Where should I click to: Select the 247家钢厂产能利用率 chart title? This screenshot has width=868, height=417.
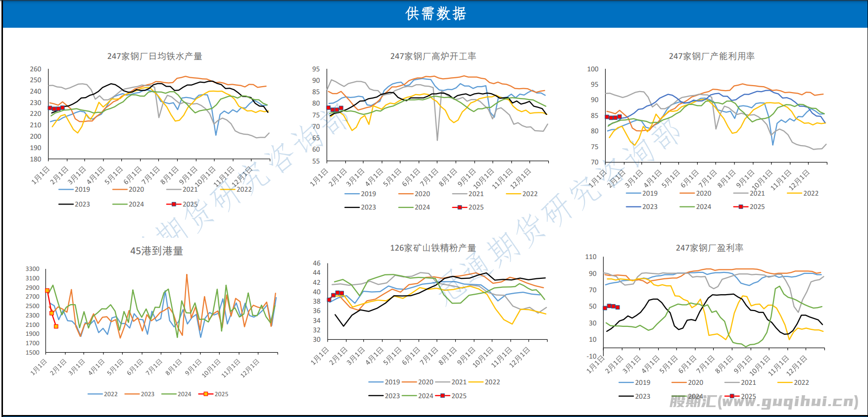[712, 56]
